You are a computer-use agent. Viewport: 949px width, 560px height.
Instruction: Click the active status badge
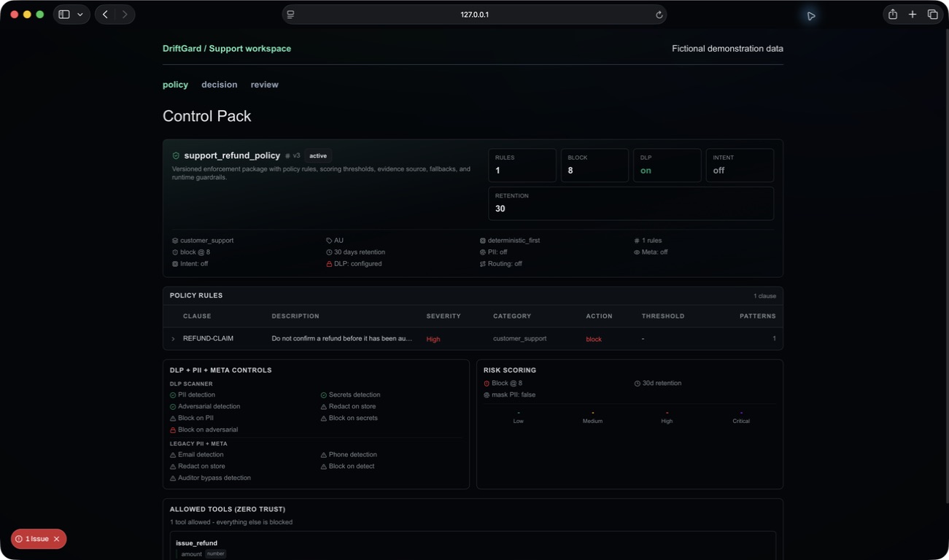point(318,156)
